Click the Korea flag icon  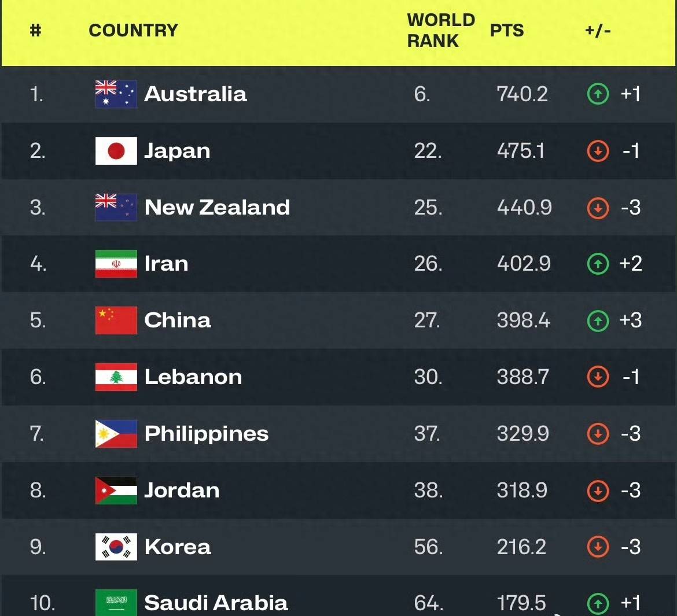[116, 547]
